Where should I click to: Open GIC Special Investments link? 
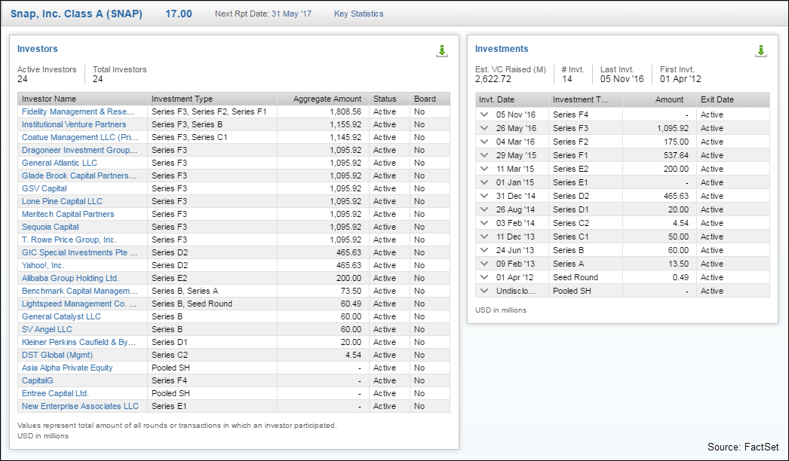point(80,253)
